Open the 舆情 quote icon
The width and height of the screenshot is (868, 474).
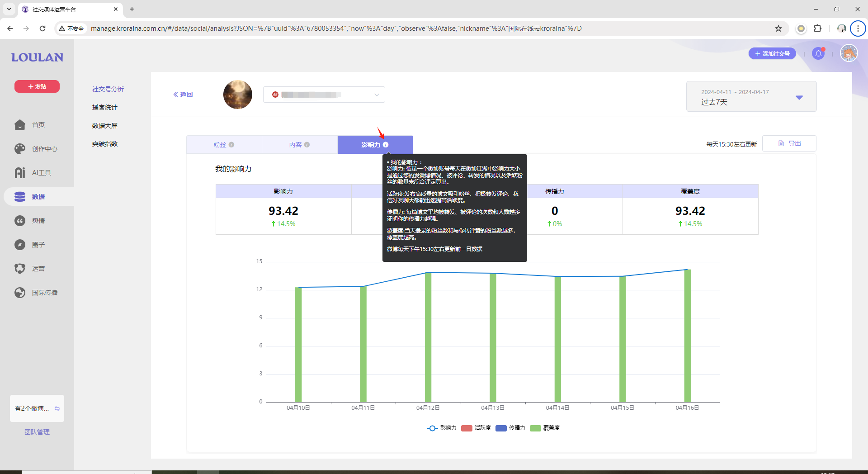click(x=20, y=221)
